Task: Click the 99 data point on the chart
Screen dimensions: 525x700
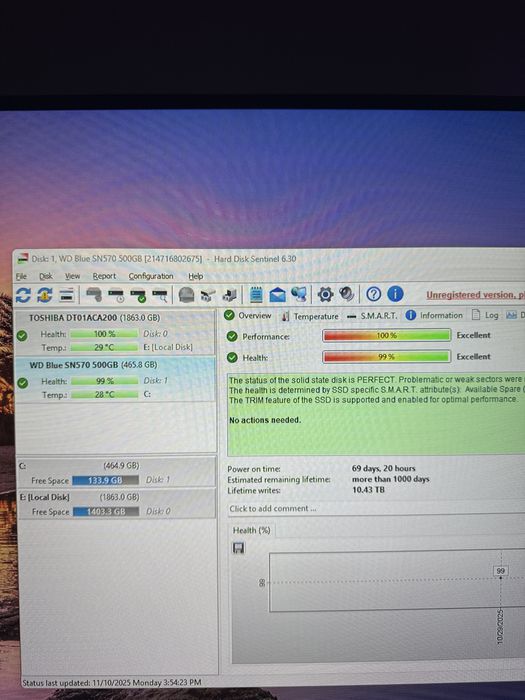Action: (x=500, y=571)
